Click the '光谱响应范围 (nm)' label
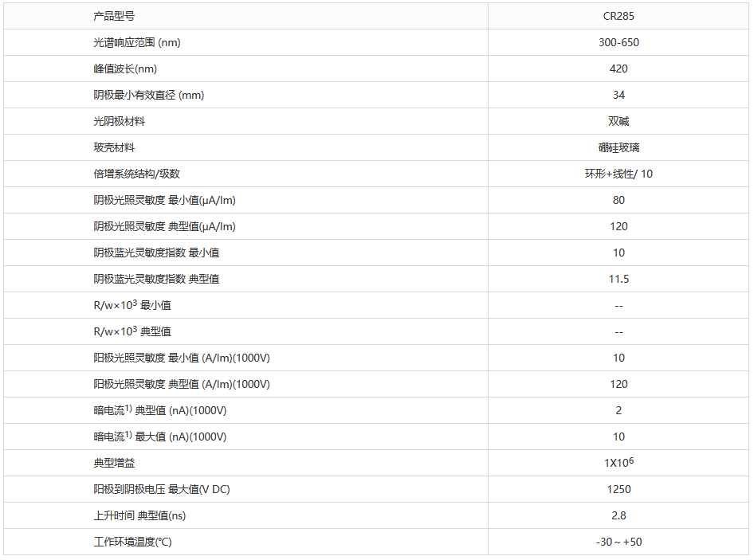The width and height of the screenshot is (754, 560). click(137, 42)
